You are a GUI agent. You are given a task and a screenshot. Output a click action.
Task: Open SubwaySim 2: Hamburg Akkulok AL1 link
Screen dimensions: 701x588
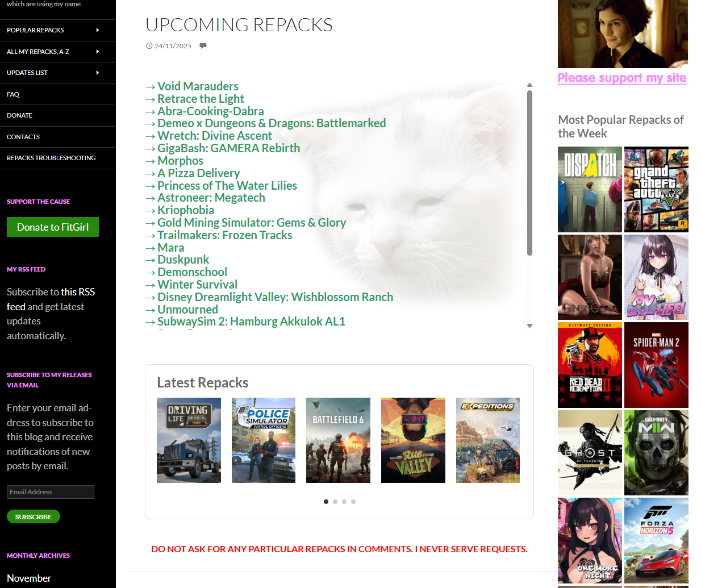pyautogui.click(x=251, y=322)
